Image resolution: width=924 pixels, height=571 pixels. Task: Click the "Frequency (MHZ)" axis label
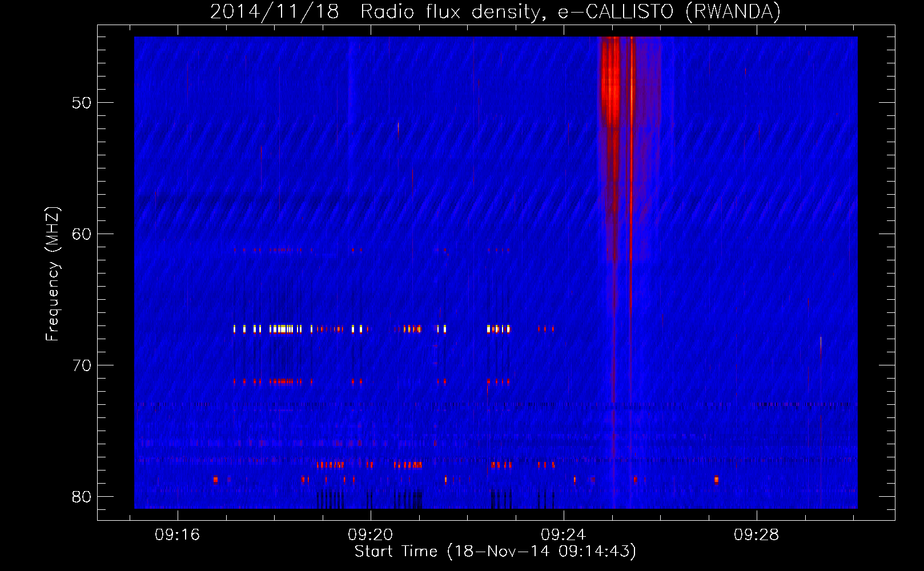[x=53, y=274]
